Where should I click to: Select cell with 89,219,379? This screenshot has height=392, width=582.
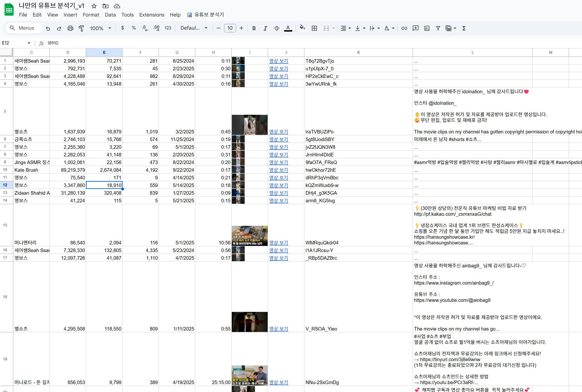[x=68, y=170]
